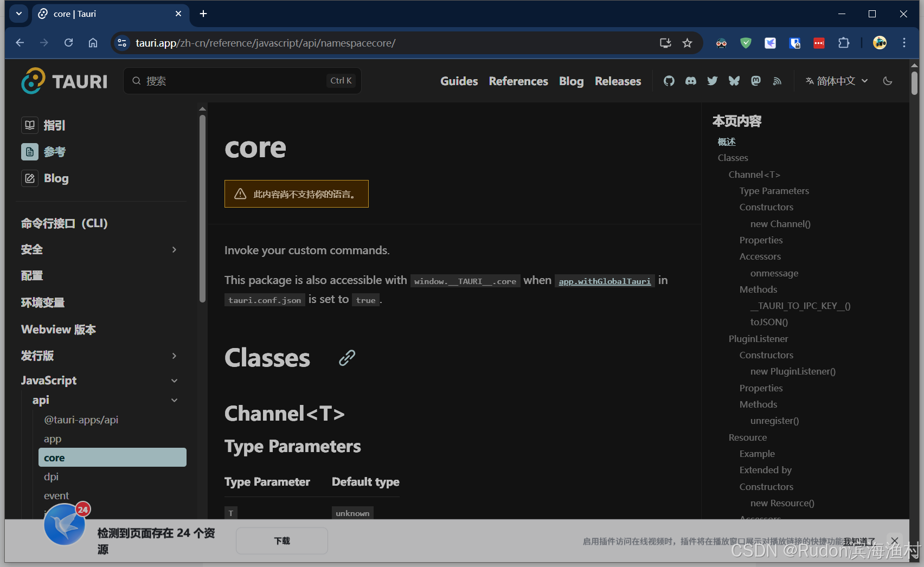Image resolution: width=924 pixels, height=567 pixels.
Task: Open the green shield extension
Action: click(746, 43)
